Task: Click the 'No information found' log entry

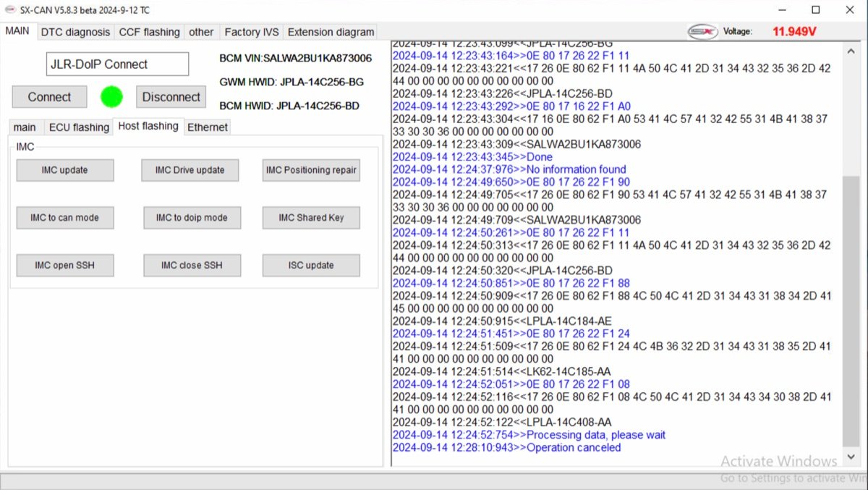Action: coord(509,169)
